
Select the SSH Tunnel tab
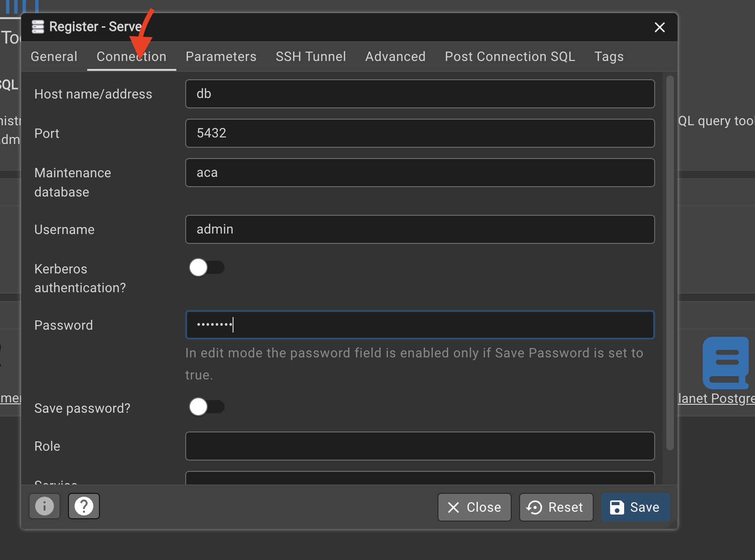310,57
